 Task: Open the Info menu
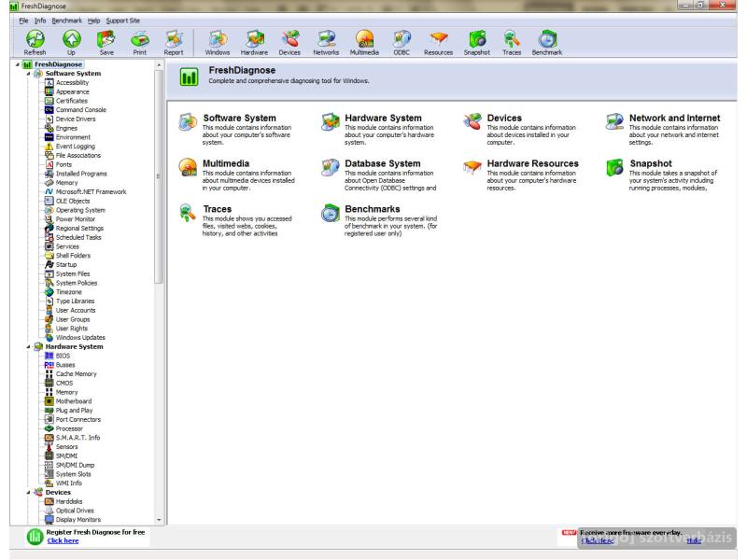tap(40, 21)
